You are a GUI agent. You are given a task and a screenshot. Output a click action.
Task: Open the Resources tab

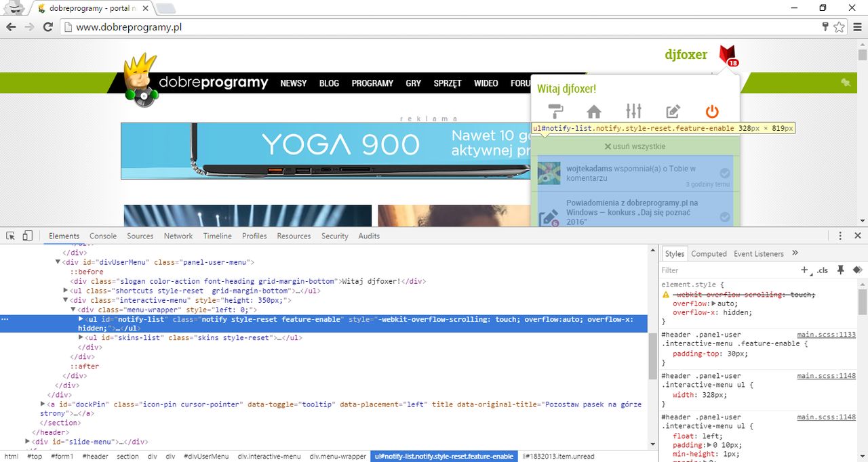tap(294, 236)
